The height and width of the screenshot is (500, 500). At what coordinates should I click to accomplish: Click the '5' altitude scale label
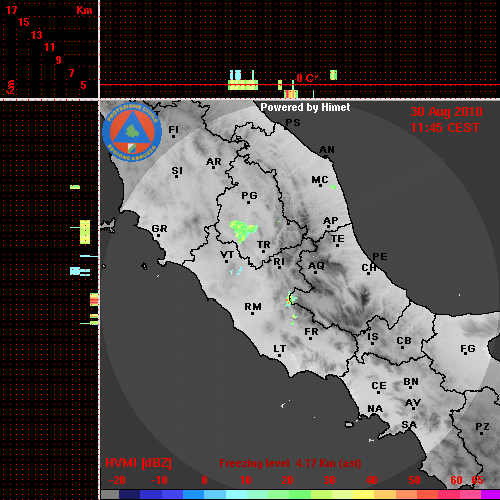click(x=83, y=85)
